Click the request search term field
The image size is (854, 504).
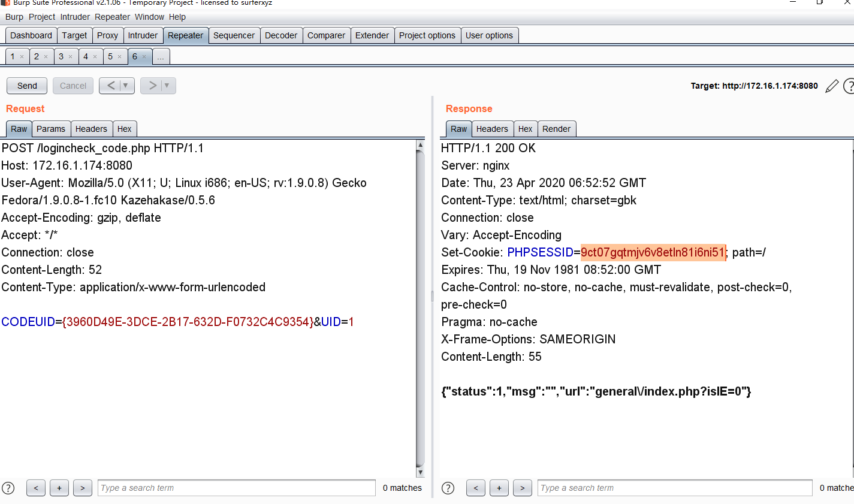tap(237, 488)
